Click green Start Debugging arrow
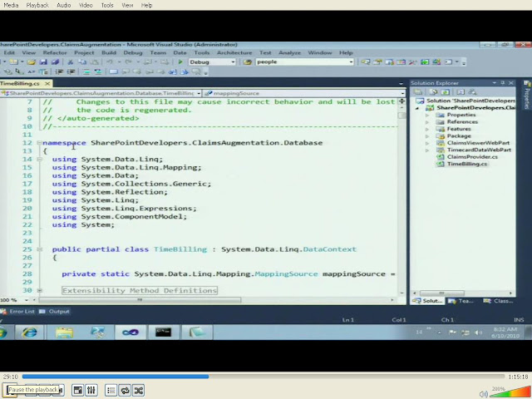This screenshot has height=399, width=532. coord(180,62)
